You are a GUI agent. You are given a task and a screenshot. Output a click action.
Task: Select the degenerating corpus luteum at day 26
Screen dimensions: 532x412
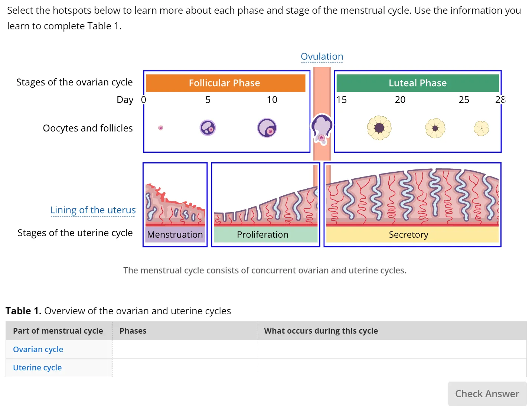(x=481, y=128)
